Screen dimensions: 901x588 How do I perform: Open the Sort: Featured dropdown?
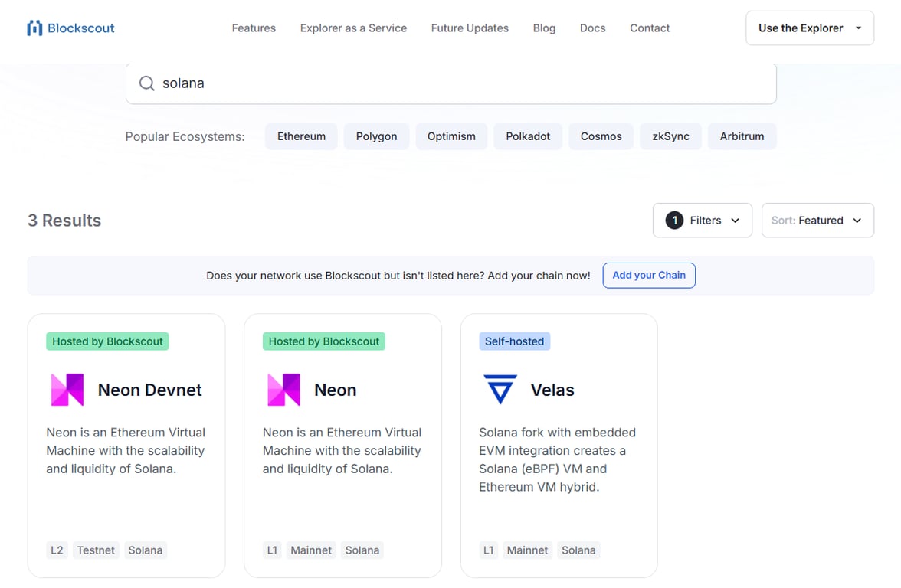tap(817, 220)
